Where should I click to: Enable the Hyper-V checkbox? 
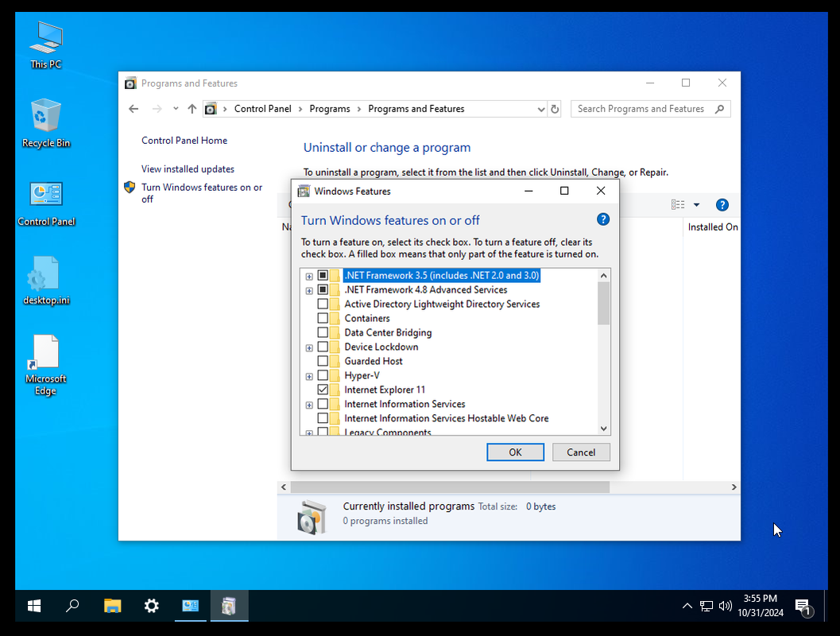[x=323, y=375]
